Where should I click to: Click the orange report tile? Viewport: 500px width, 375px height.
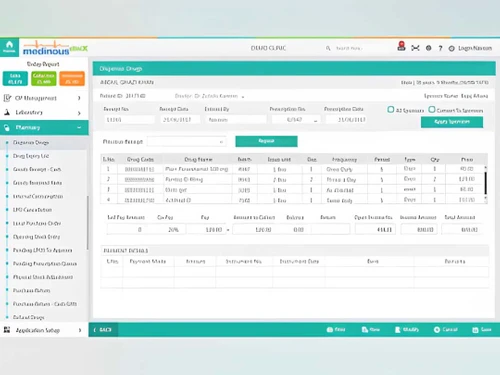click(72, 78)
